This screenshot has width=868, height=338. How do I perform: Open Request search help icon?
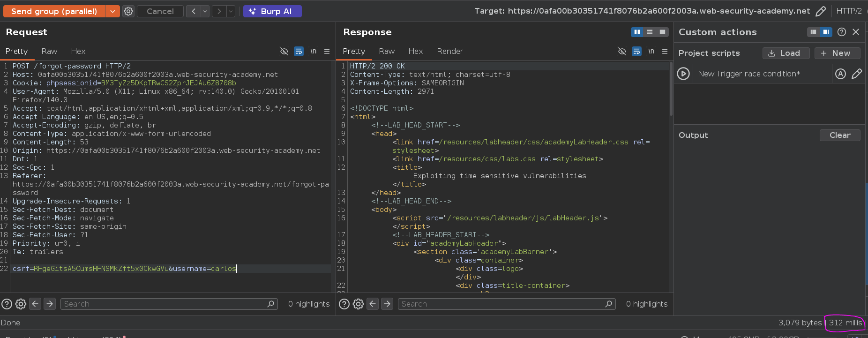(x=7, y=304)
